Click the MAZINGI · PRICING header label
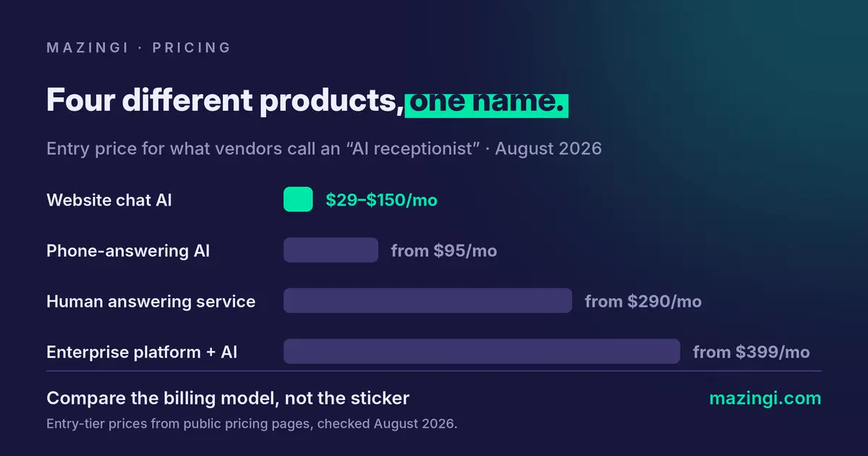868x456 pixels. click(x=139, y=48)
